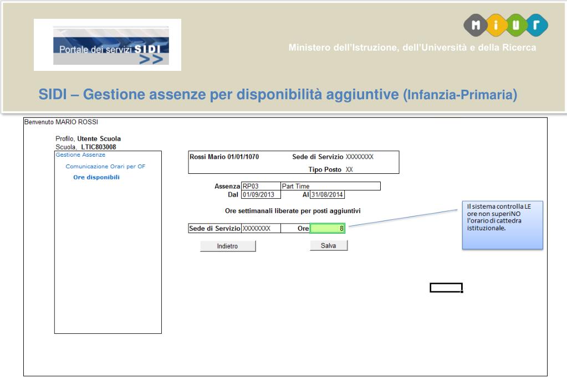Click the Salva button
This screenshot has height=392, width=567.
[x=328, y=246]
